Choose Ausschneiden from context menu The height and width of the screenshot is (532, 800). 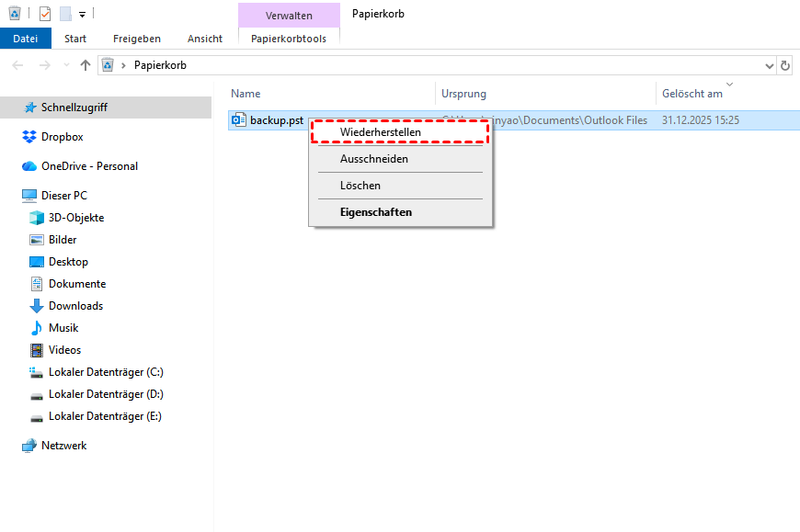(x=373, y=159)
